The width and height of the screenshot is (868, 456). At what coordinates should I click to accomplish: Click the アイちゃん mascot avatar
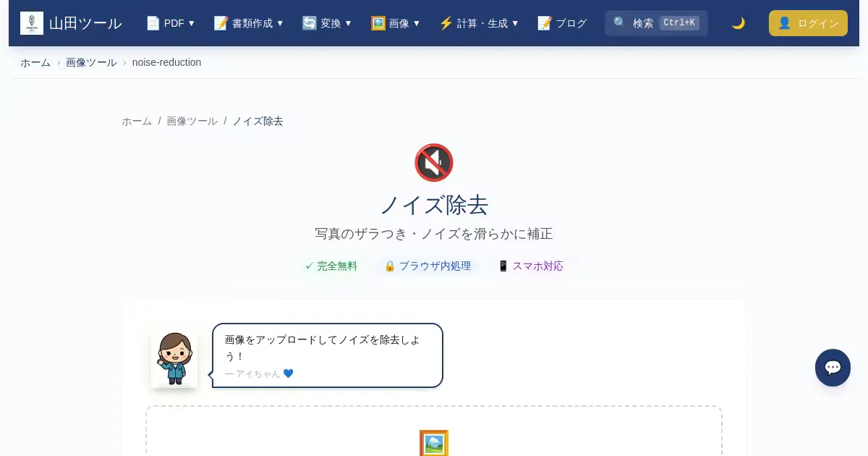tap(174, 359)
